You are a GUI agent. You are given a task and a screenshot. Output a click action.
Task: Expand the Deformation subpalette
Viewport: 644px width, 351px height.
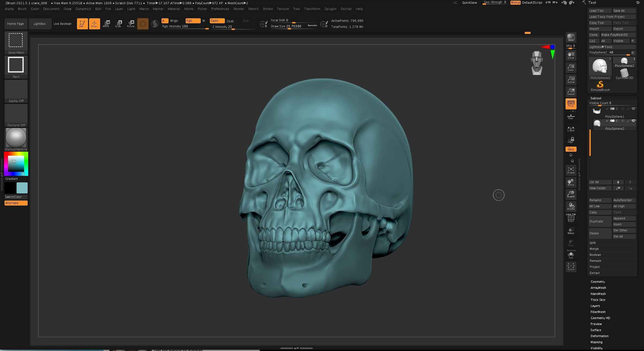pyautogui.click(x=599, y=336)
